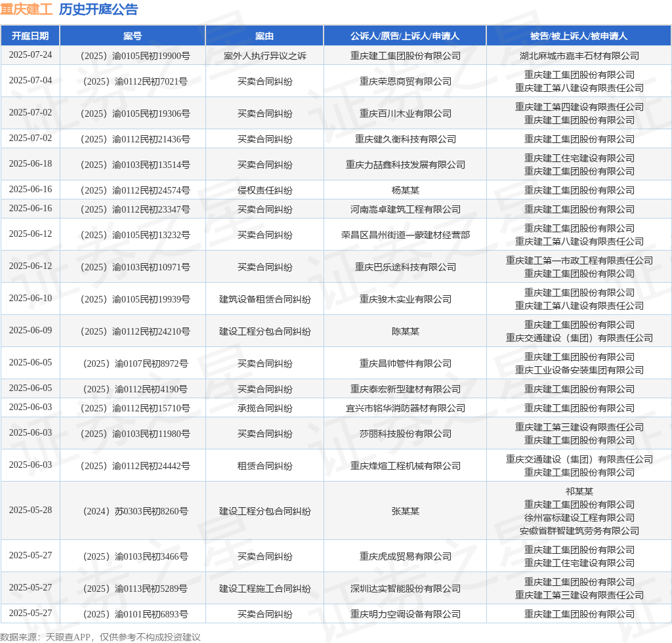
Task: Click plaintiff '莎丽科技股份有限公司'
Action: tap(405, 434)
